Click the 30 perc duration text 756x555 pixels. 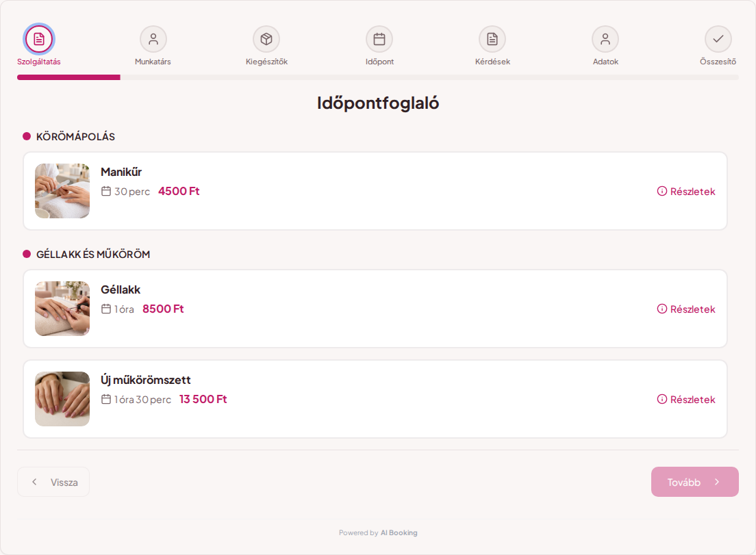pyautogui.click(x=132, y=192)
